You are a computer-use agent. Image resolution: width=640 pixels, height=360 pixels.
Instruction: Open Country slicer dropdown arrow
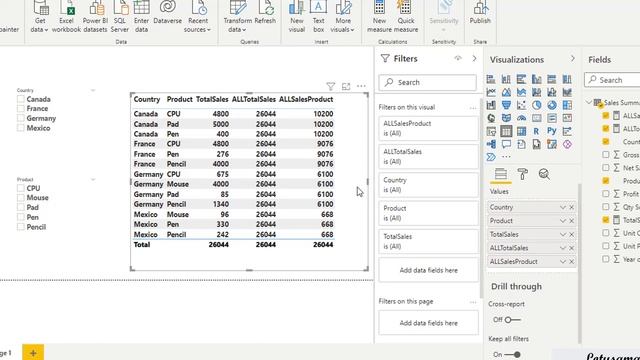click(93, 90)
